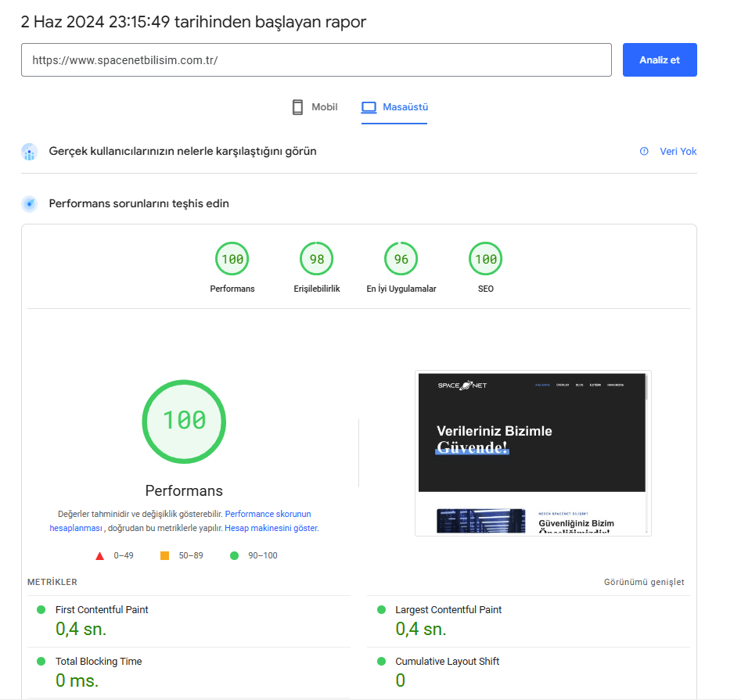The height and width of the screenshot is (700, 741).
Task: Click the First Contentful Paint metric
Action: pos(102,610)
